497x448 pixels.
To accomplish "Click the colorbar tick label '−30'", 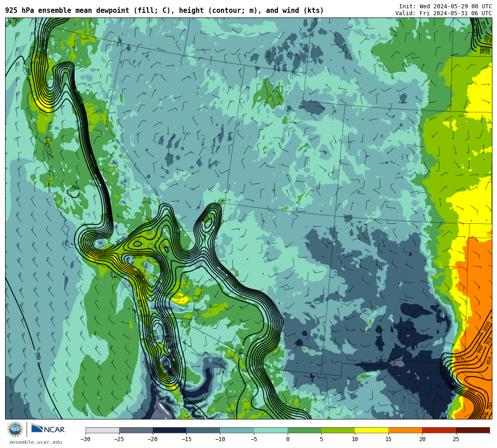I will point(86,439).
